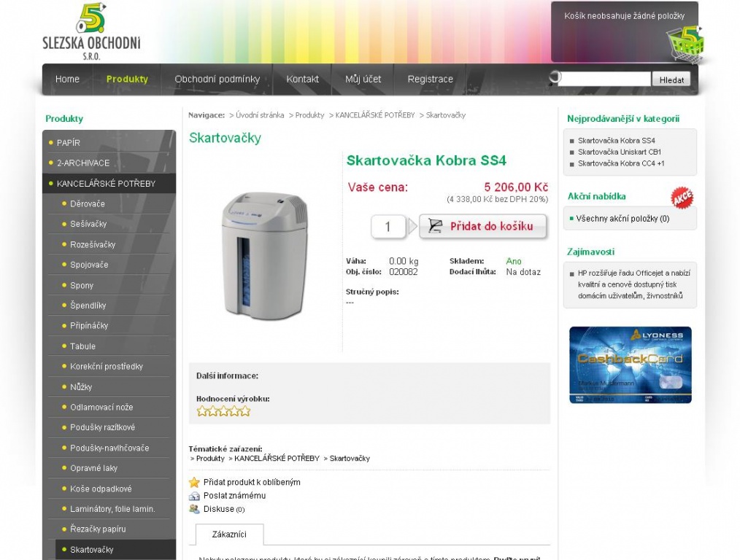
Task: Click Produkty under Tématické zařazení
Action: [x=210, y=458]
